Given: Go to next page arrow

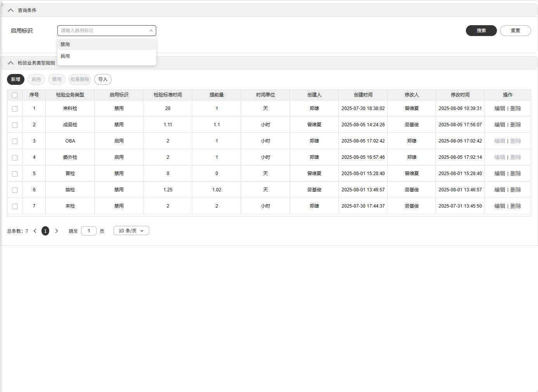Looking at the screenshot, I should [57, 231].
